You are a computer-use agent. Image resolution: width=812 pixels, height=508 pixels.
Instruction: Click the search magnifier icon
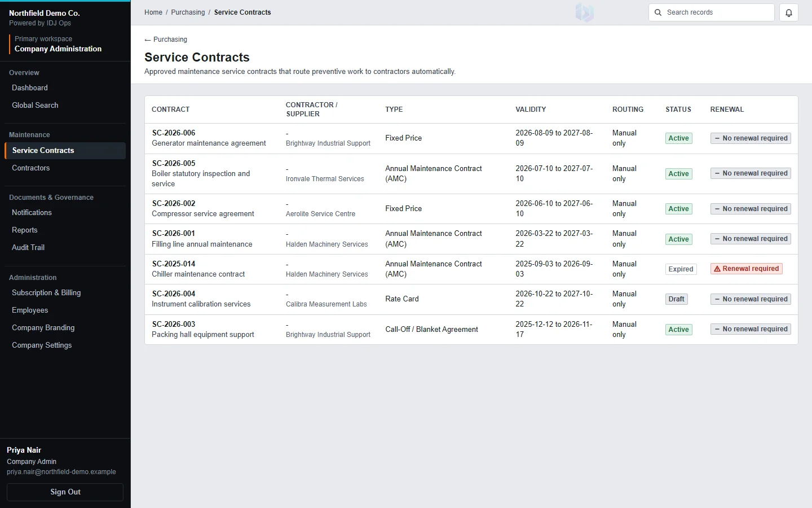(x=657, y=12)
